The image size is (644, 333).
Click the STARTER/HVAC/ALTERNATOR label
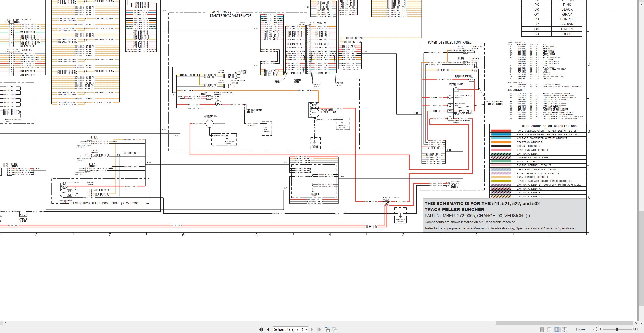coord(230,16)
